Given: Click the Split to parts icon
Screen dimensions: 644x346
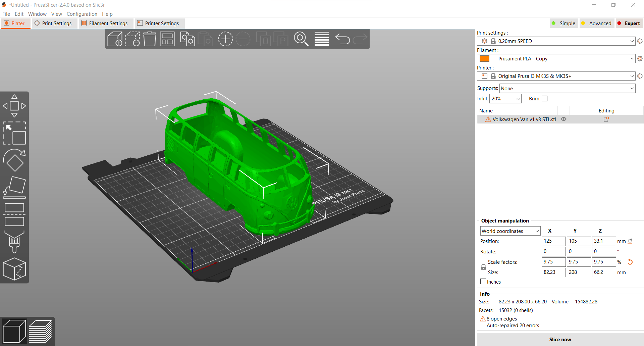Looking at the screenshot, I should pos(281,39).
